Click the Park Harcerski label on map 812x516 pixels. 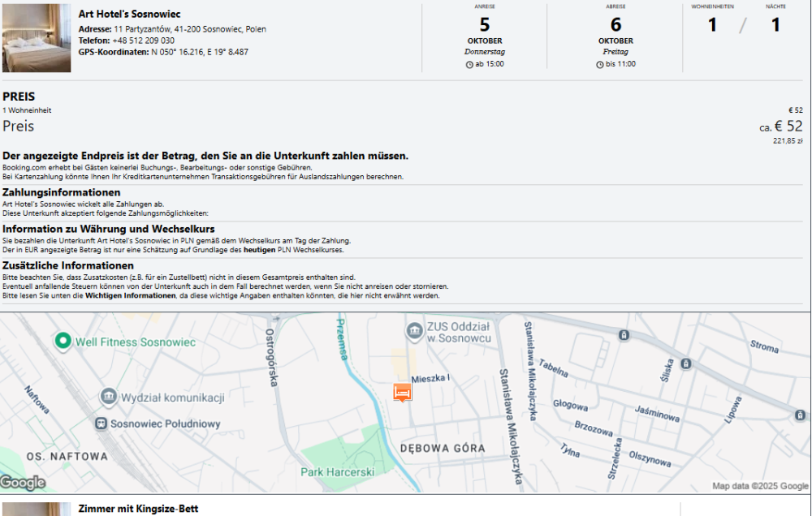(x=337, y=471)
